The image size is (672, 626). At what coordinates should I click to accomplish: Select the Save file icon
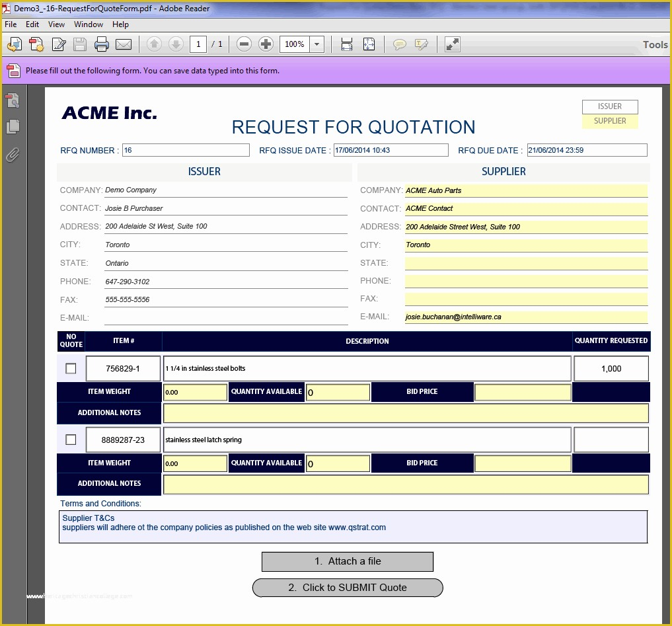tap(80, 44)
